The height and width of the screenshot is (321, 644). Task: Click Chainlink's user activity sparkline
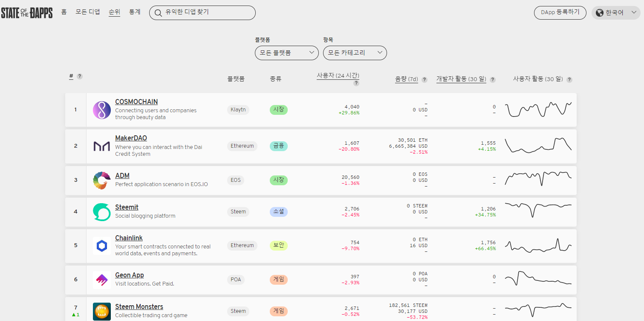click(x=538, y=245)
